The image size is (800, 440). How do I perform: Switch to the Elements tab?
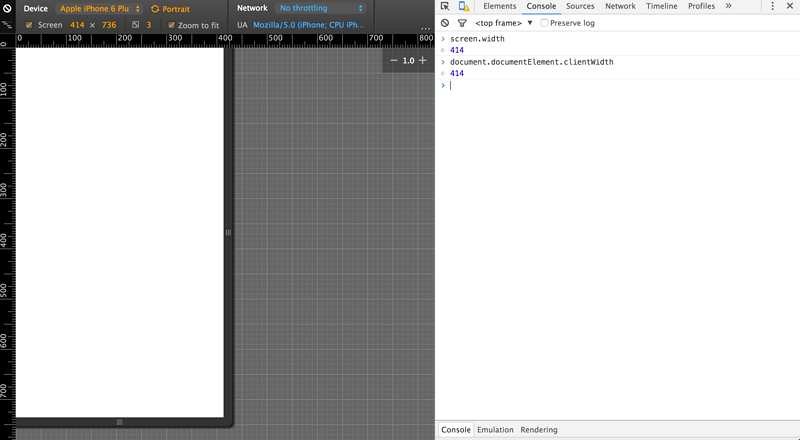499,6
